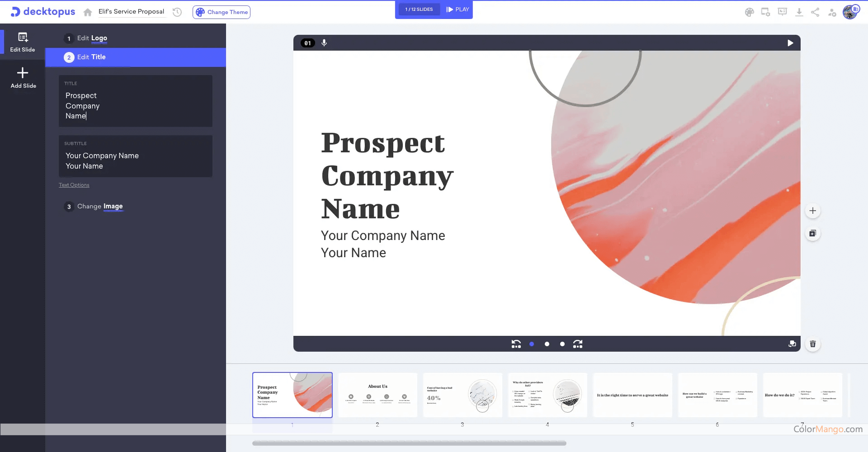Click the Change Theme button
This screenshot has height=452, width=868.
[x=222, y=12]
